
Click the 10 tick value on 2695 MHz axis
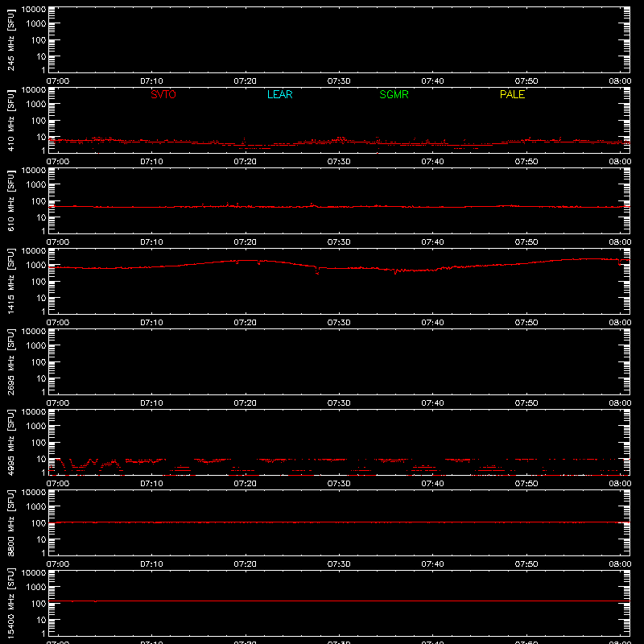click(41, 378)
